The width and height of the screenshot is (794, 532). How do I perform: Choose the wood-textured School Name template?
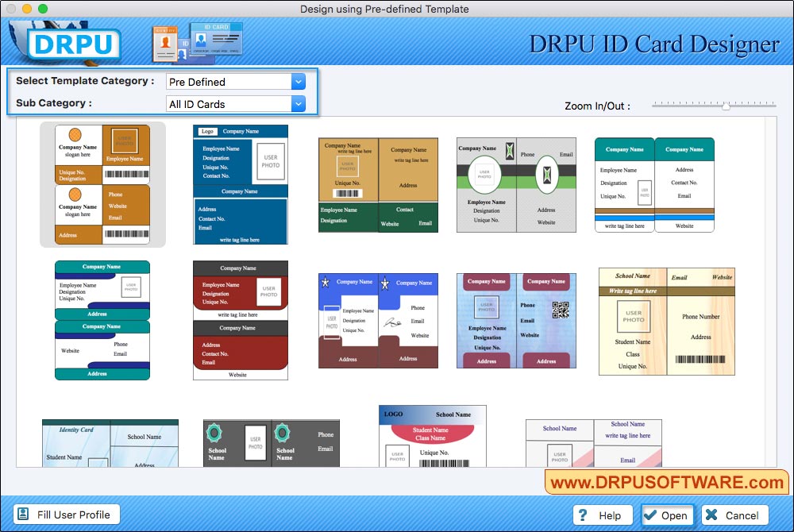[x=666, y=321]
